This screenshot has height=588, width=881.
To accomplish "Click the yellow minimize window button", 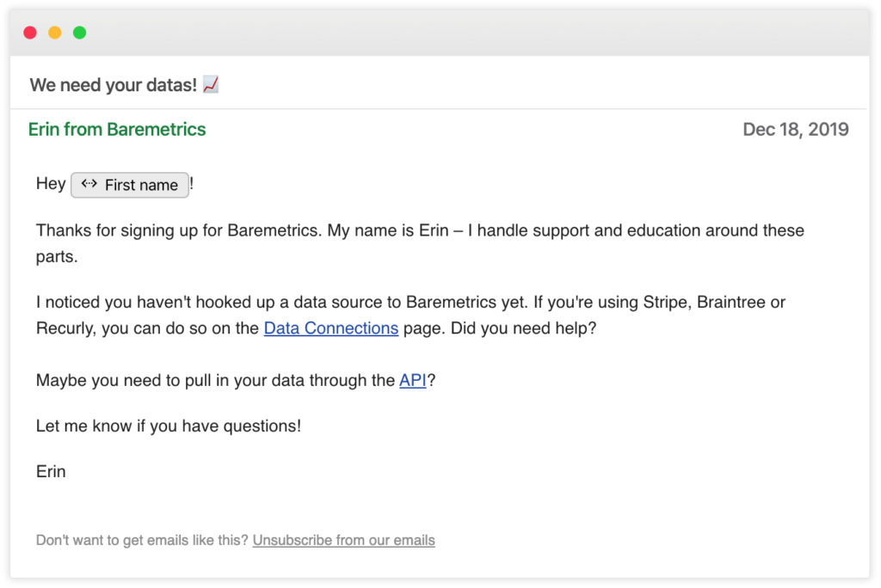I will [x=55, y=33].
